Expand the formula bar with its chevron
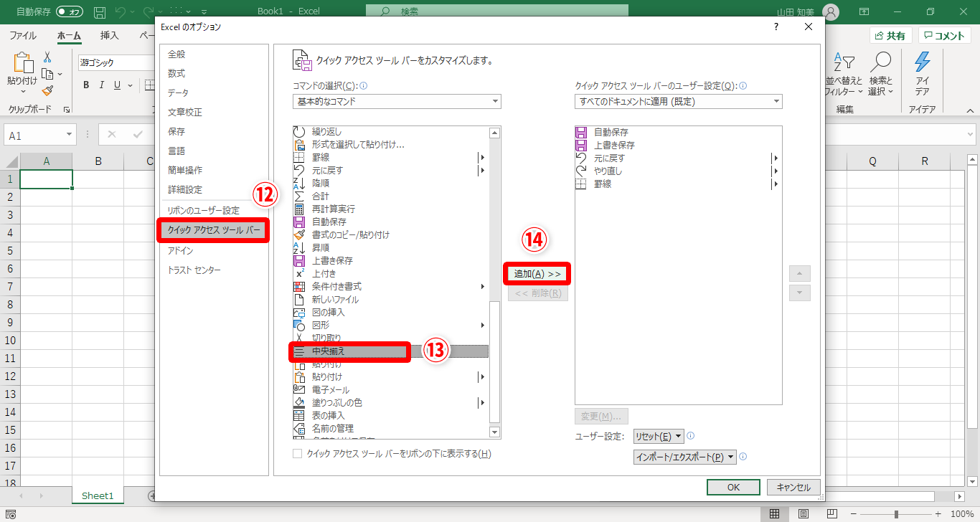 [972, 135]
